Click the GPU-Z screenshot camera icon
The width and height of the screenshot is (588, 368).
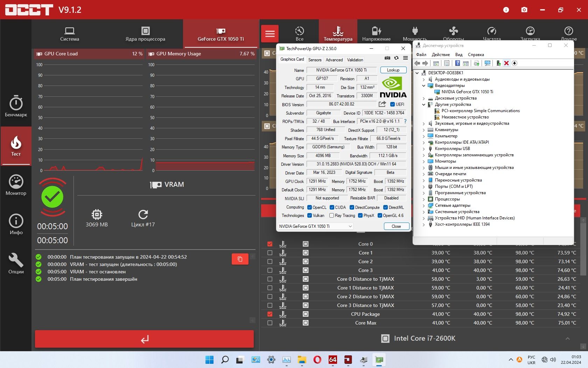[387, 58]
